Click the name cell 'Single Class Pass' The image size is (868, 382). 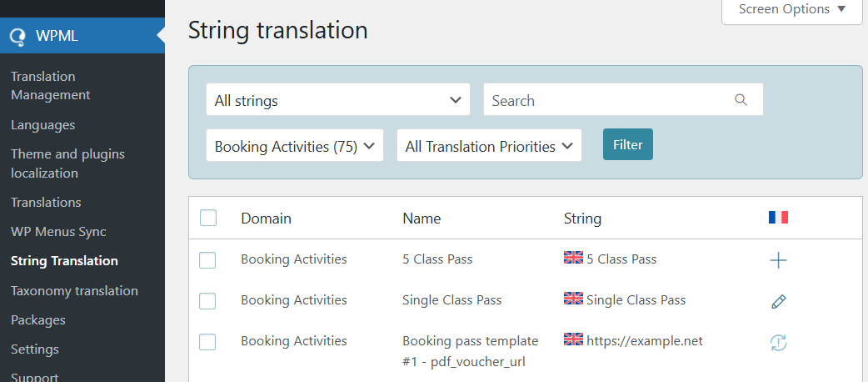[x=451, y=300]
